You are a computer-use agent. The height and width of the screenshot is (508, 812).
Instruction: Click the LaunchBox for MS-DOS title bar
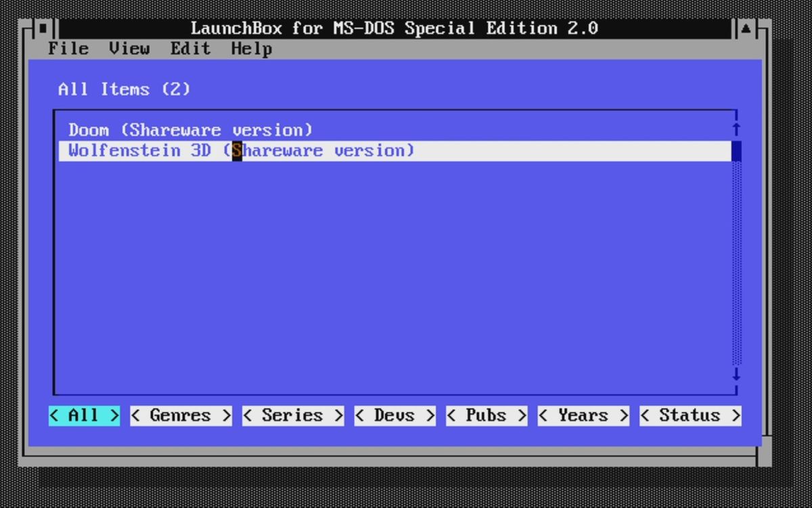coord(394,28)
